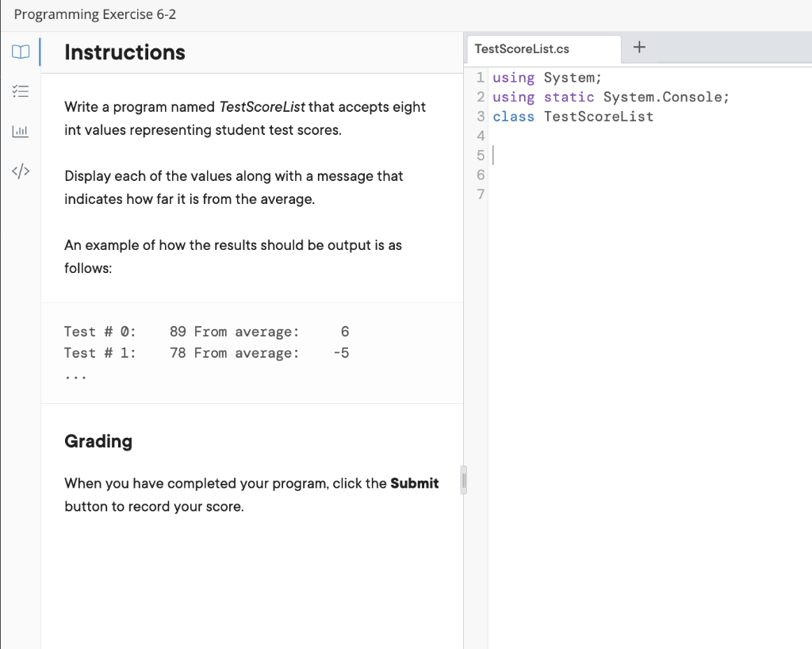This screenshot has height=649, width=812.
Task: Open the Instructions book icon in sidebar
Action: 20,52
